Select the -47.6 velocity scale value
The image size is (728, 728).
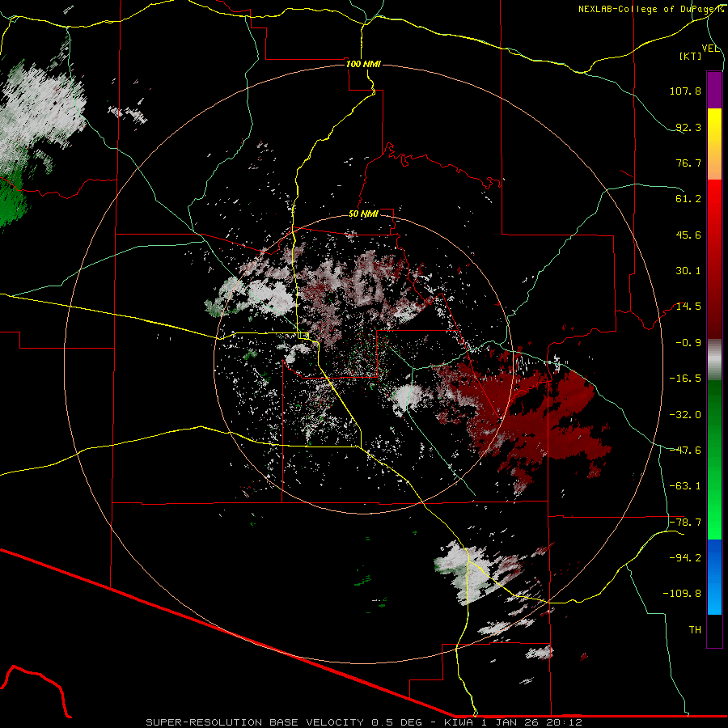click(685, 451)
